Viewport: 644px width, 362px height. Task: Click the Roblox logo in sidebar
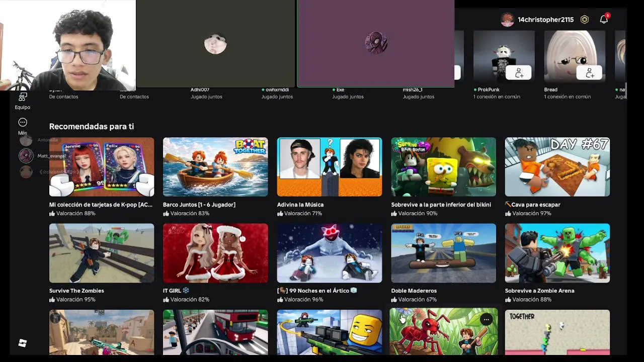[23, 343]
